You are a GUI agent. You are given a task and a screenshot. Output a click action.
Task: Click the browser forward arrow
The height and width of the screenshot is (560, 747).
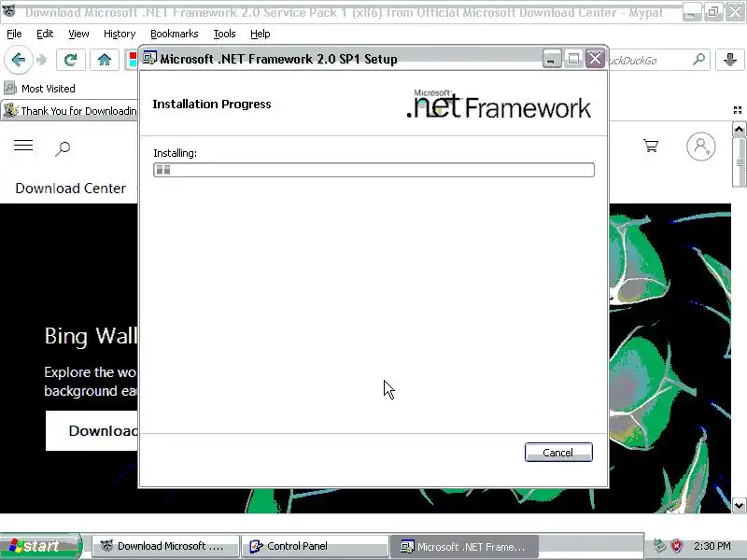pyautogui.click(x=42, y=60)
